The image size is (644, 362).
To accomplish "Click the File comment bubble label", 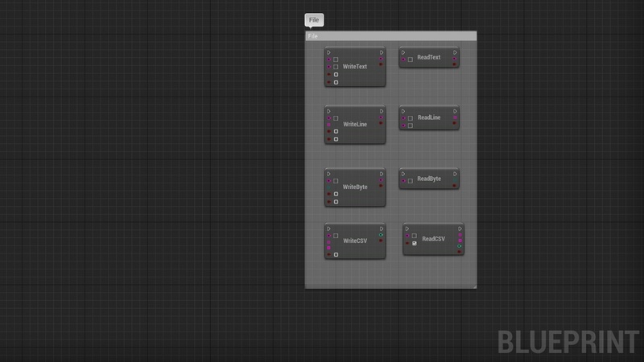I will point(314,20).
